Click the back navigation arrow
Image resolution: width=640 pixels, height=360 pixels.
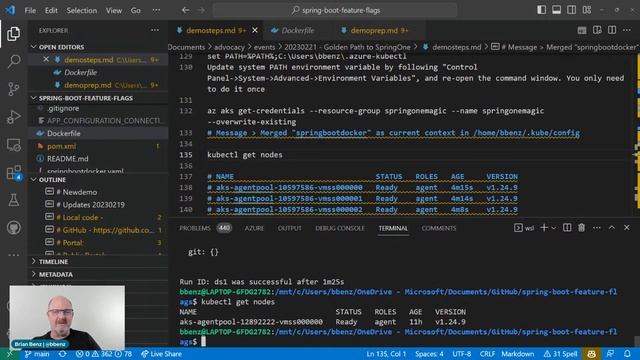[185, 10]
